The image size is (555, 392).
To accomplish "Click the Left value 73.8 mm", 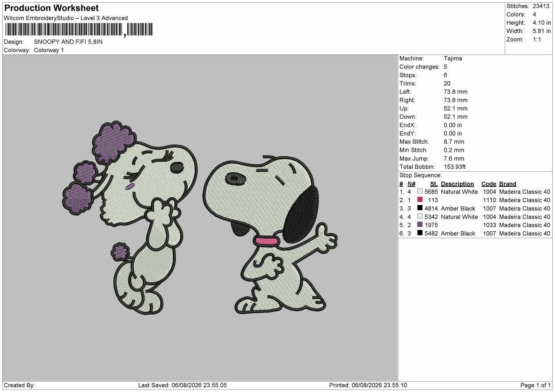I will tap(456, 92).
